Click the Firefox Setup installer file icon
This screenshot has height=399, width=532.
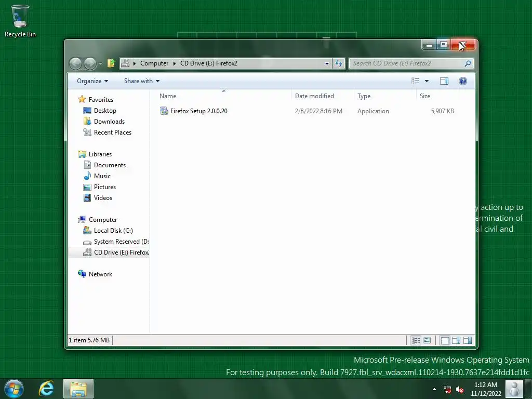point(164,111)
